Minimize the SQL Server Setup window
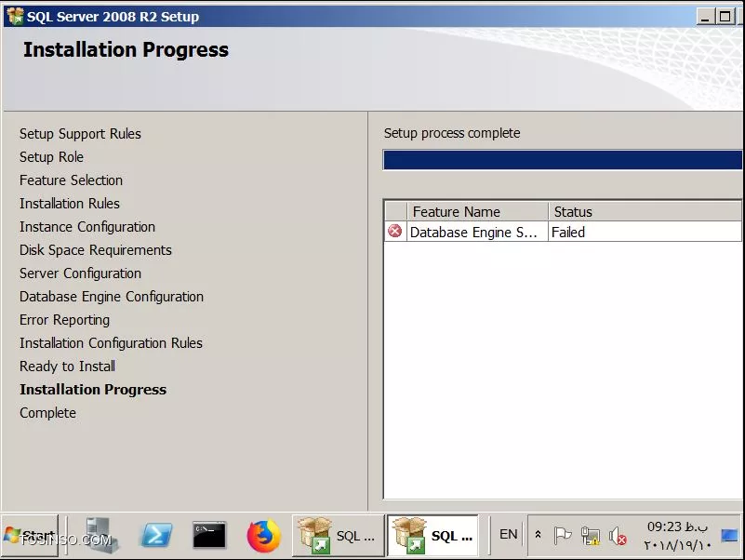 (x=706, y=17)
